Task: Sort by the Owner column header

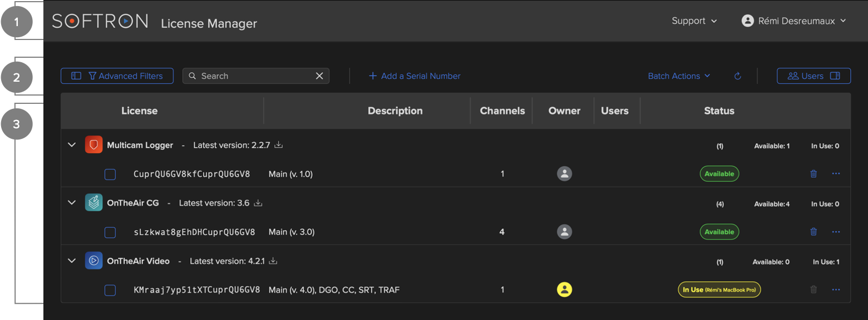Action: (564, 111)
